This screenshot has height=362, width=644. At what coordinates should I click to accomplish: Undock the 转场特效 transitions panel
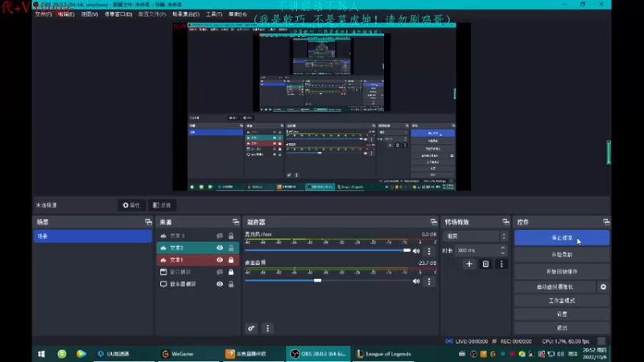(506, 222)
